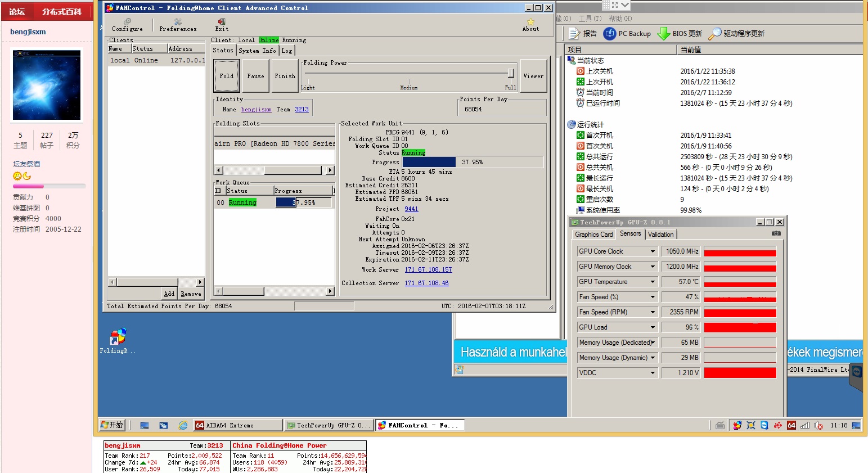Open About in the FAHControl toolbar
868x473 pixels.
click(530, 25)
